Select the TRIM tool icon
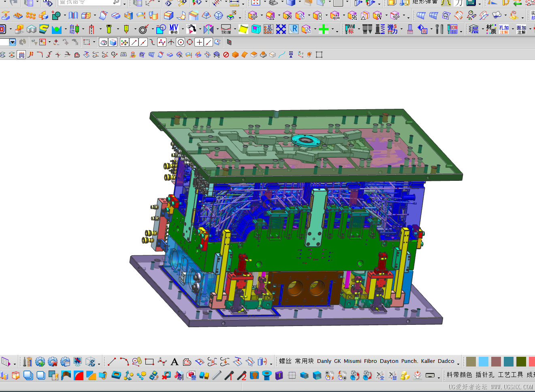Image resolution: width=535 pixels, height=392 pixels. [x=226, y=29]
